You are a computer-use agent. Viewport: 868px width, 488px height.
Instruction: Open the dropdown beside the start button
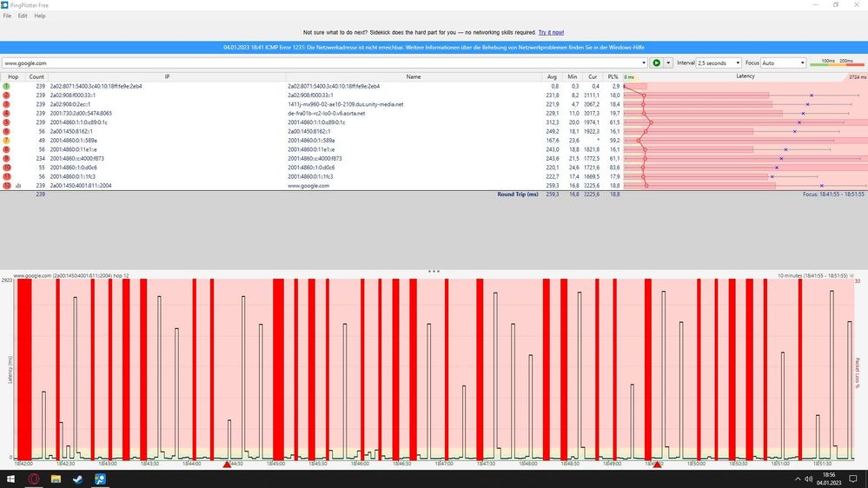click(668, 63)
